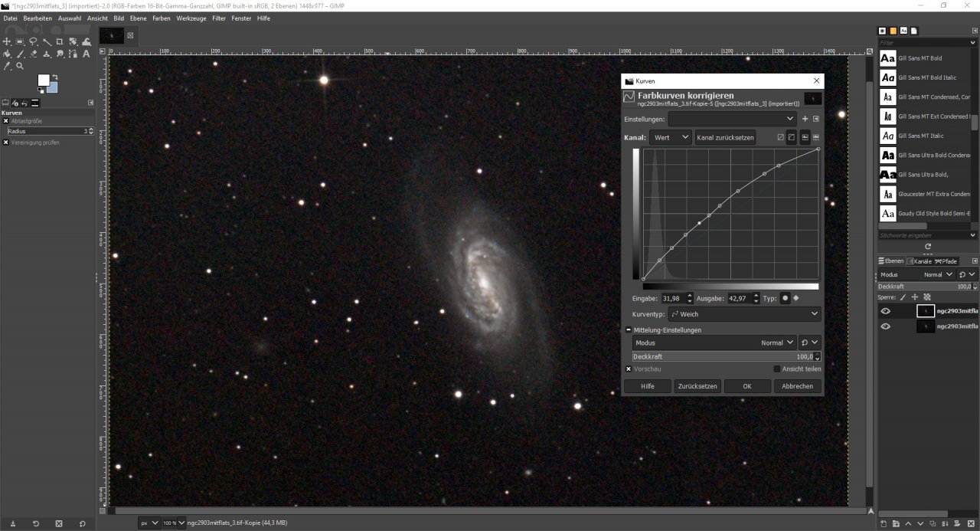The width and height of the screenshot is (980, 531).
Task: Open the Farben menu
Action: coord(161,18)
